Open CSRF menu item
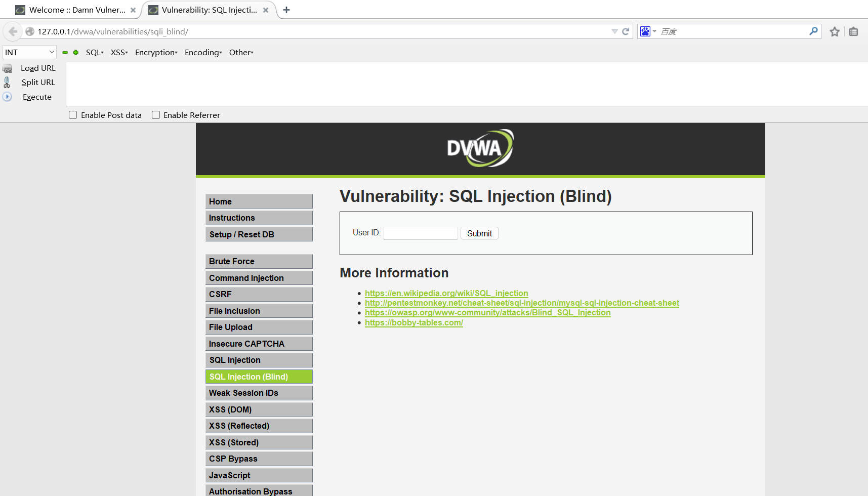 259,294
